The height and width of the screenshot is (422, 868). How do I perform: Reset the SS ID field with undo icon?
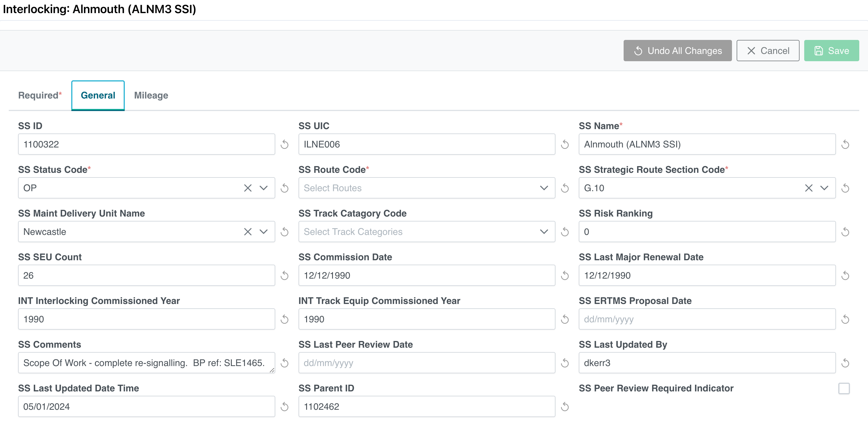coord(285,145)
